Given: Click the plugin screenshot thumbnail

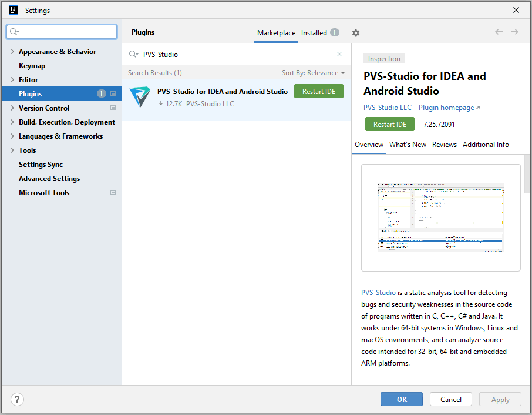Looking at the screenshot, I should [440, 217].
